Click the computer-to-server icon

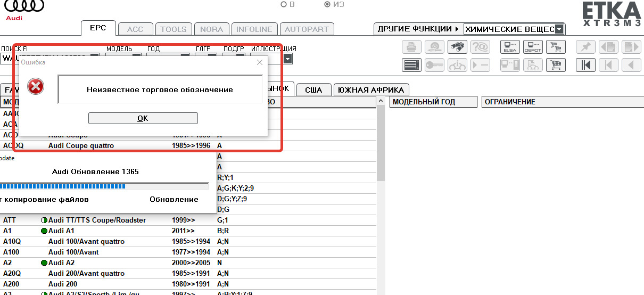click(x=510, y=65)
